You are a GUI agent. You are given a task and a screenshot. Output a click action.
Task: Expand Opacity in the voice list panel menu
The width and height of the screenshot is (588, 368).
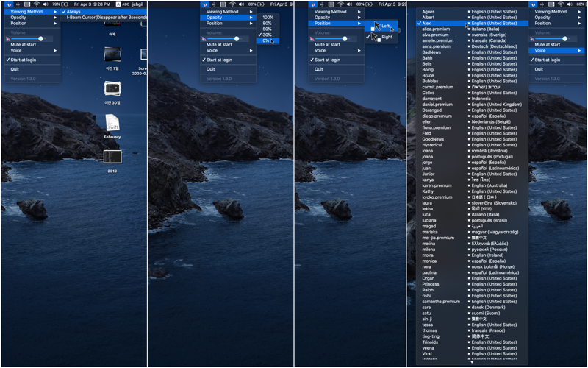click(x=556, y=17)
